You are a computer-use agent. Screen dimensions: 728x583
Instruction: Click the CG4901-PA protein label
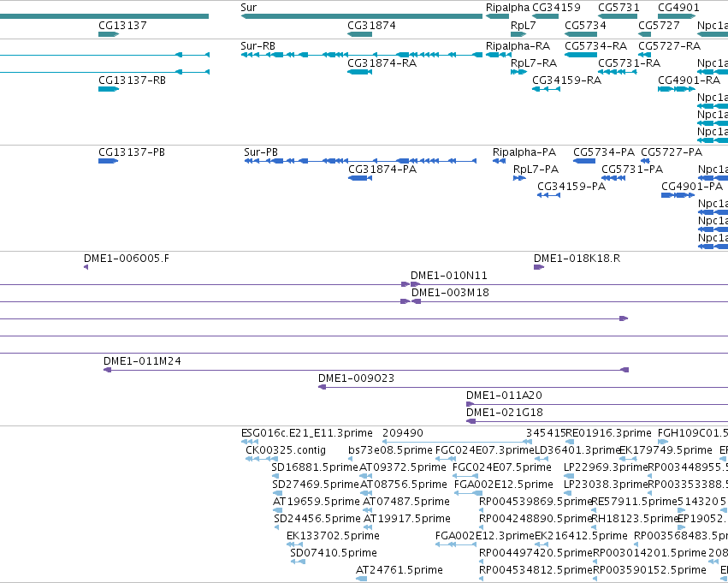pos(692,187)
